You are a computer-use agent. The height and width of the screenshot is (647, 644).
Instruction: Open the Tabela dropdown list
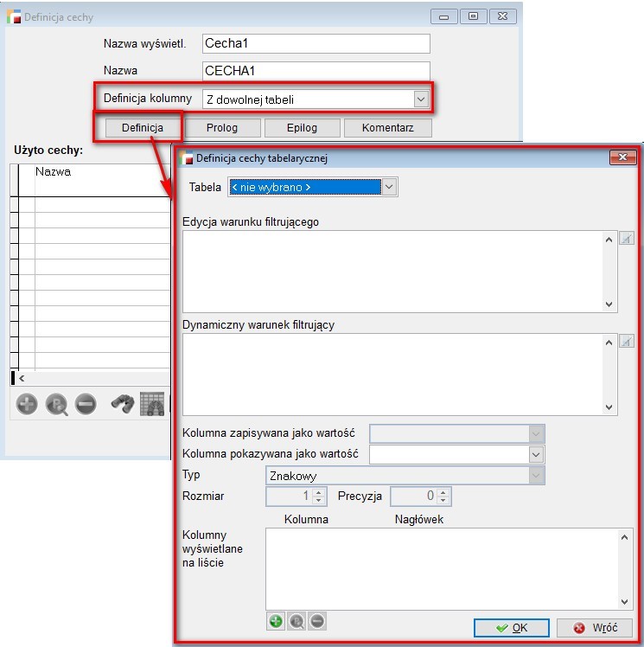pos(389,187)
